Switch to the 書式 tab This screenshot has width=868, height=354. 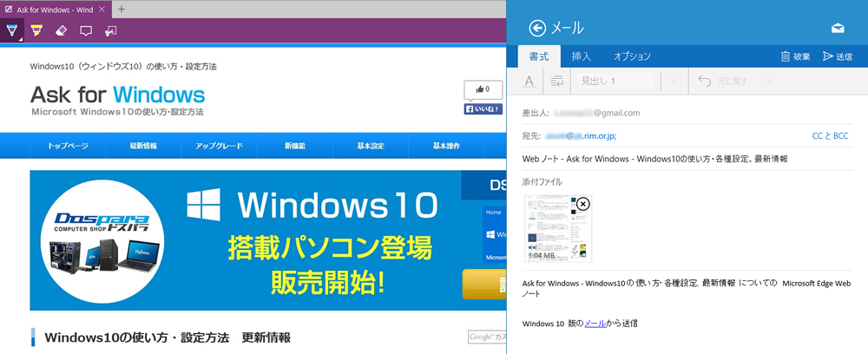pos(539,56)
